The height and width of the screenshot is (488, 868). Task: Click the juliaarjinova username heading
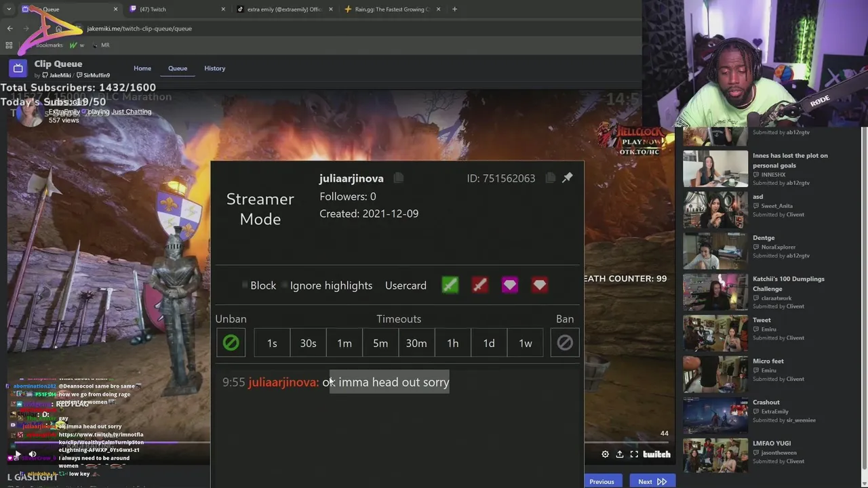coord(351,178)
